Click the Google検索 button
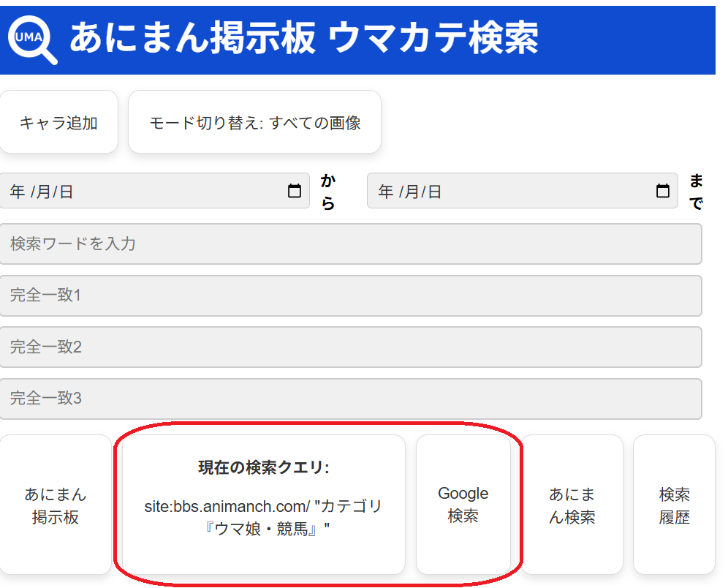The width and height of the screenshot is (728, 588). pos(463,505)
